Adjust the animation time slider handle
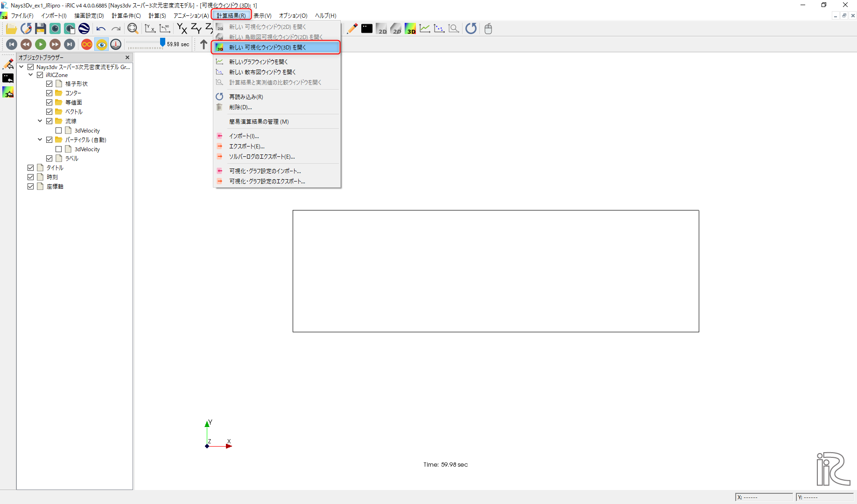 click(x=162, y=42)
